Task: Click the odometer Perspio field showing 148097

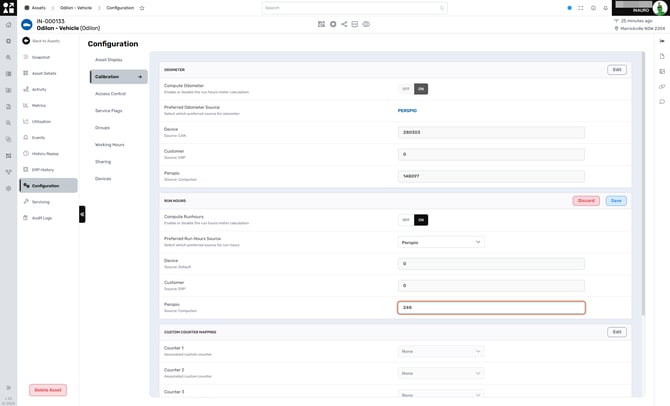Action: click(491, 176)
